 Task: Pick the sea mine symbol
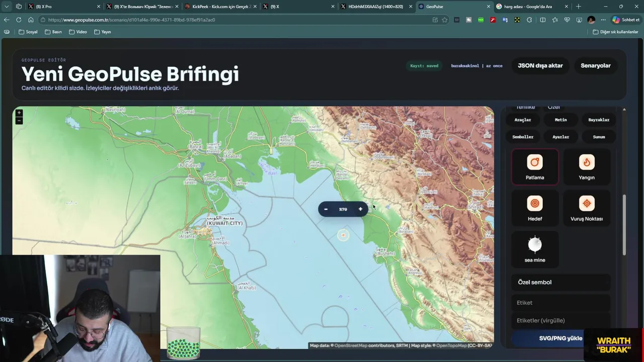click(535, 249)
